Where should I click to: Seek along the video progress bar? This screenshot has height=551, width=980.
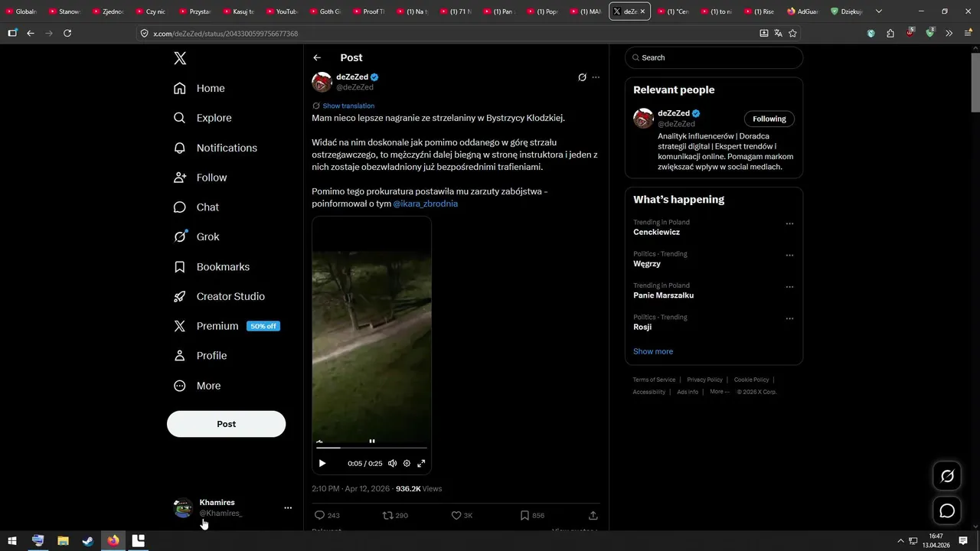click(x=371, y=448)
